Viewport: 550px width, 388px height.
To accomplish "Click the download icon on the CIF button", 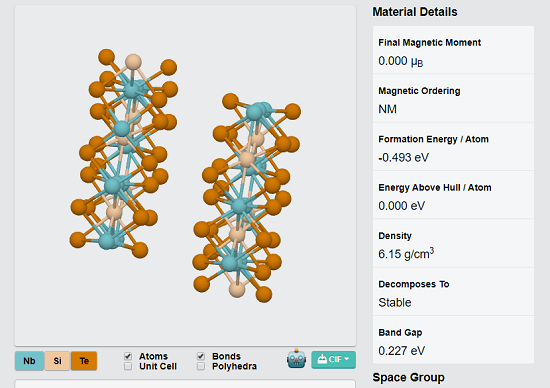I will (x=322, y=359).
